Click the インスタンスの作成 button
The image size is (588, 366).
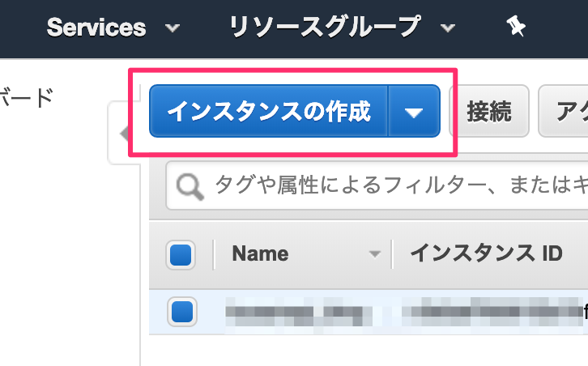coord(269,112)
